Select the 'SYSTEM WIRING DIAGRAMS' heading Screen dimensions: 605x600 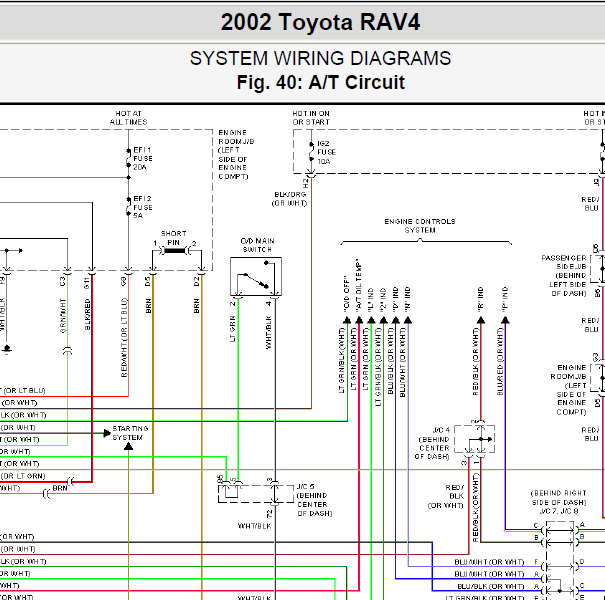[320, 58]
